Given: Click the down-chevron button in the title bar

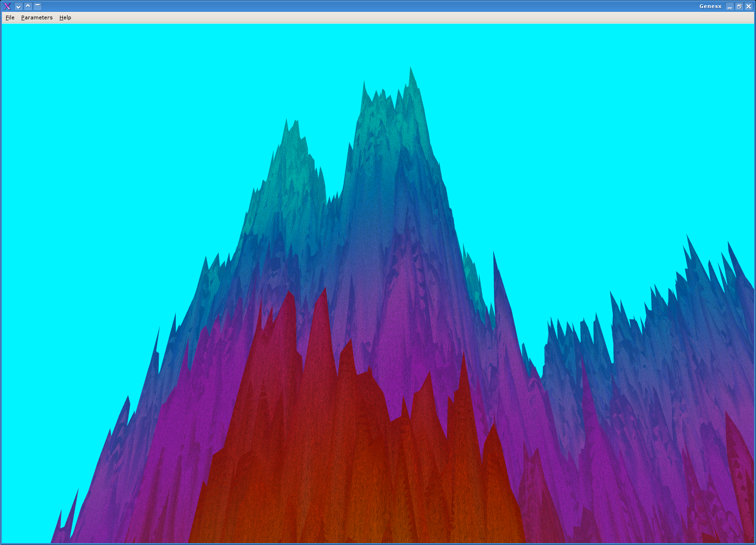Looking at the screenshot, I should [18, 6].
